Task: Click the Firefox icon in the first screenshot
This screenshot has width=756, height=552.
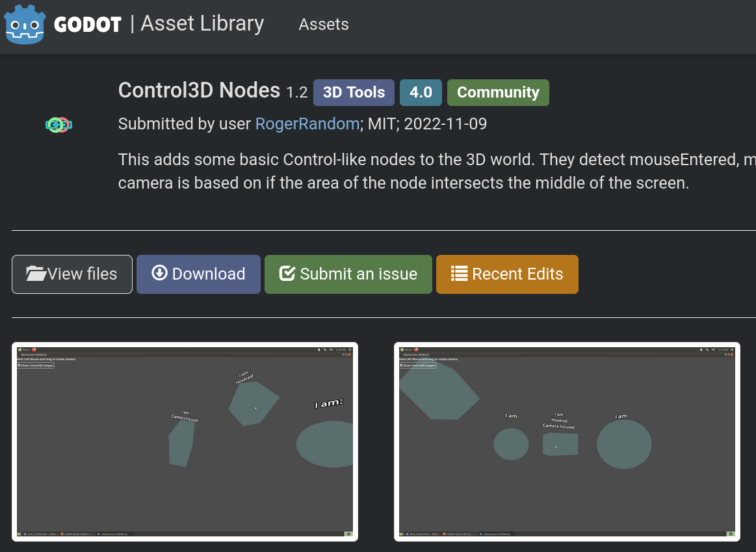Action: click(34, 350)
